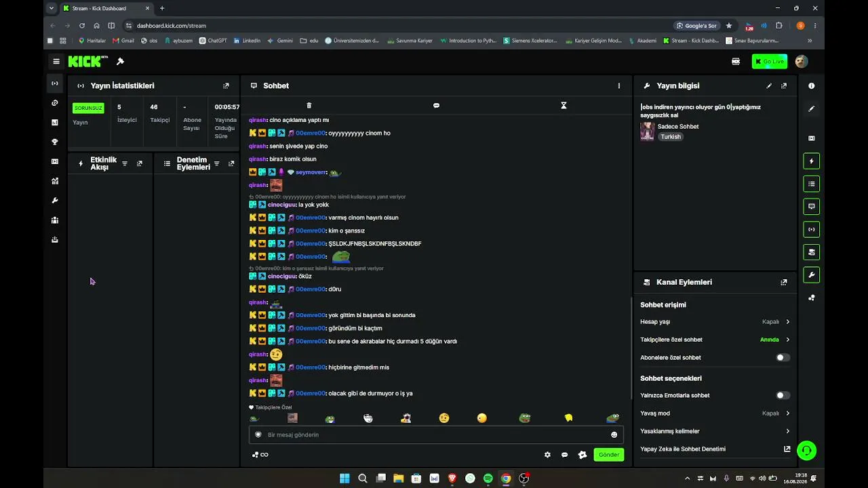Click the trash icon to clear chat
Screen dimensions: 868x488
309,106
